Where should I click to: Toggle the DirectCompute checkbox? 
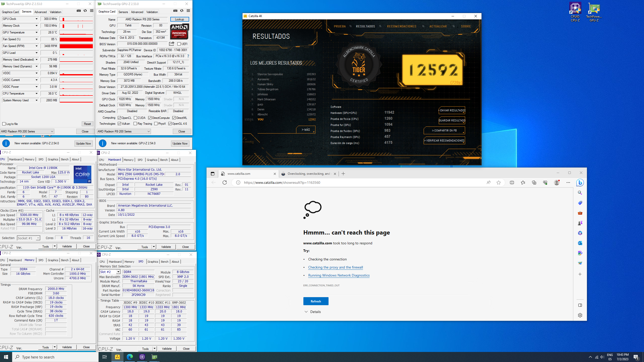[x=150, y=118]
